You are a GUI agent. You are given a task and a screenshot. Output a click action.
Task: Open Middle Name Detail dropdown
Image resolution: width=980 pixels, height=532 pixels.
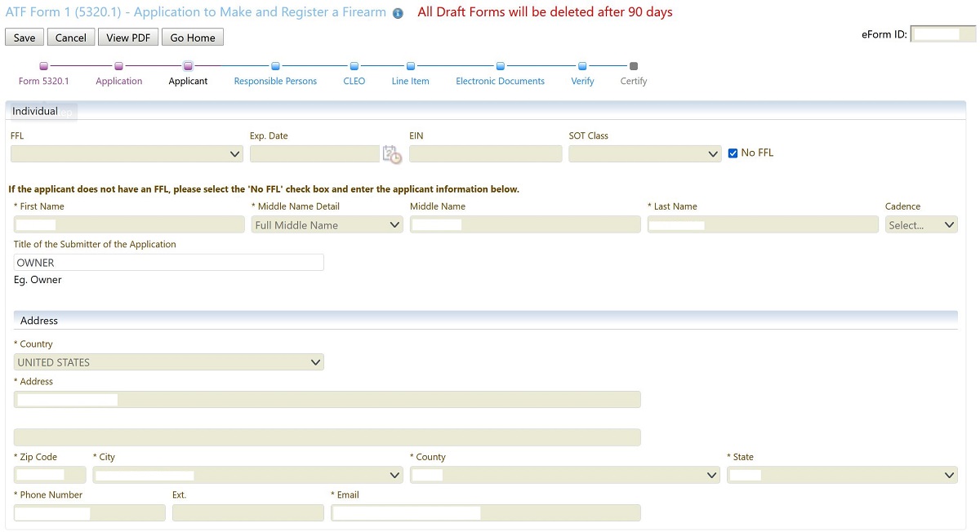[327, 225]
